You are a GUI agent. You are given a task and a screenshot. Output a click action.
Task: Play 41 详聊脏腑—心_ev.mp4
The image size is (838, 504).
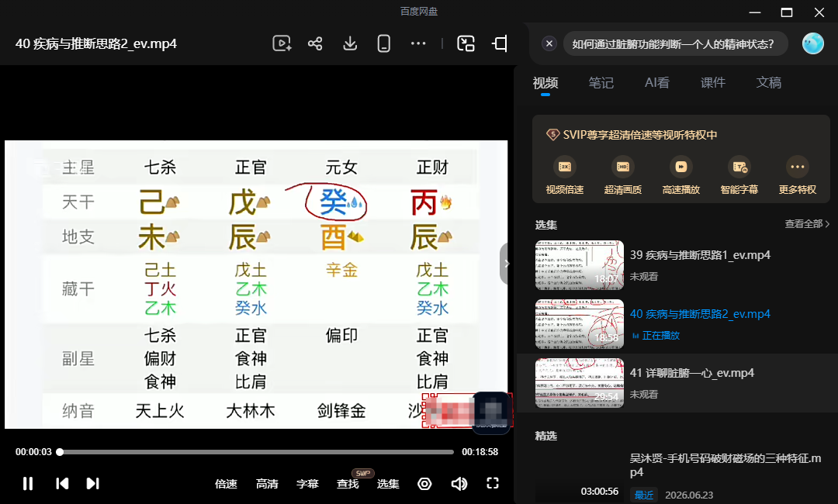pyautogui.click(x=692, y=373)
